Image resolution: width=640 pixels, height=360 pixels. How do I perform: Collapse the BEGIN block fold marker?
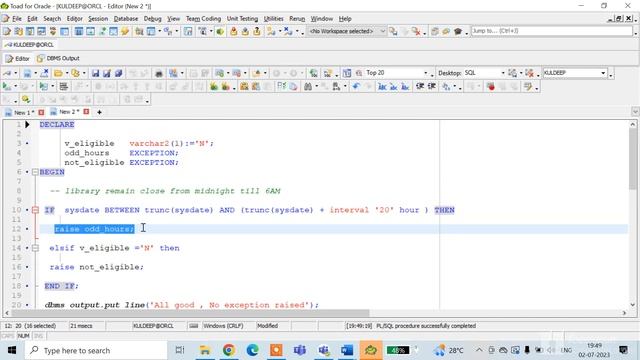(35, 172)
